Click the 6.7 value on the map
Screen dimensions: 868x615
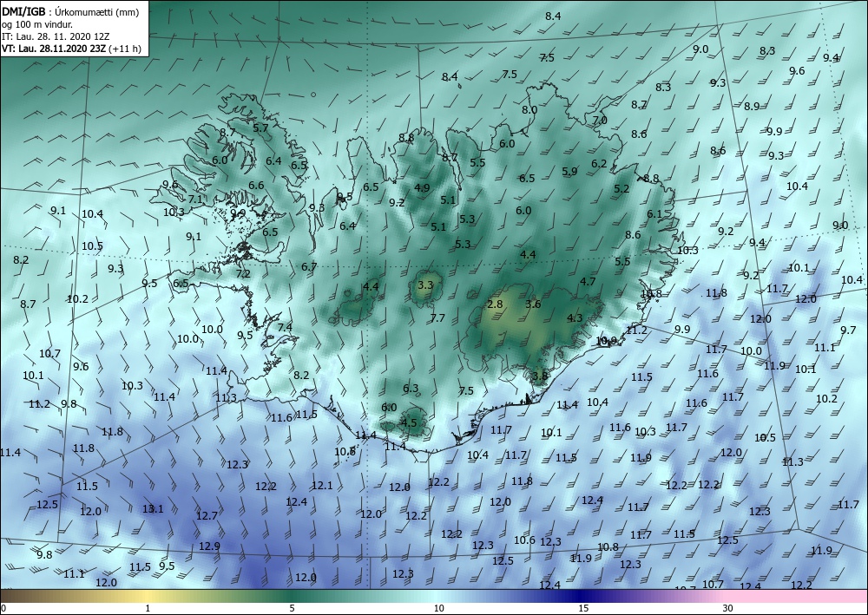309,267
